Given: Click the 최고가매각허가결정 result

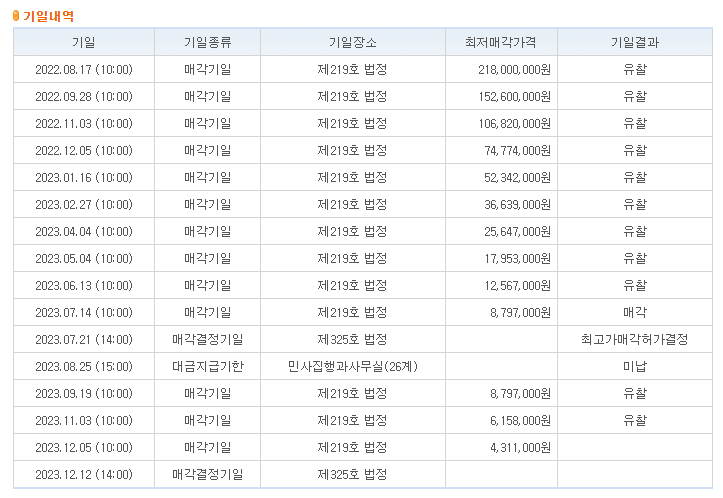Looking at the screenshot, I should (635, 339).
